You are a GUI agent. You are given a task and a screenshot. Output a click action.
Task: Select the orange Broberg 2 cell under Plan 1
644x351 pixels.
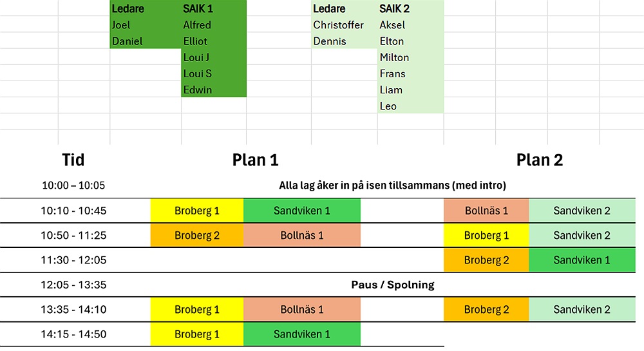coord(197,235)
